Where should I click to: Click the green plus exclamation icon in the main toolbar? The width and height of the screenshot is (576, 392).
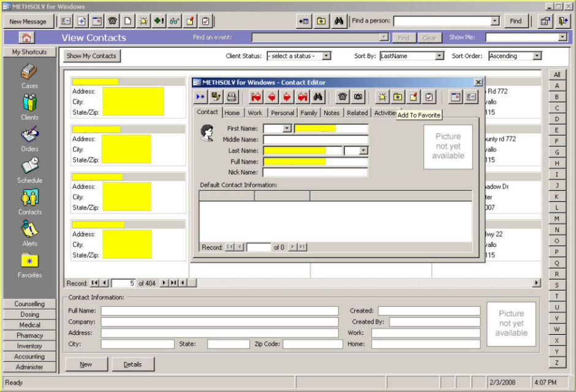[x=159, y=21]
